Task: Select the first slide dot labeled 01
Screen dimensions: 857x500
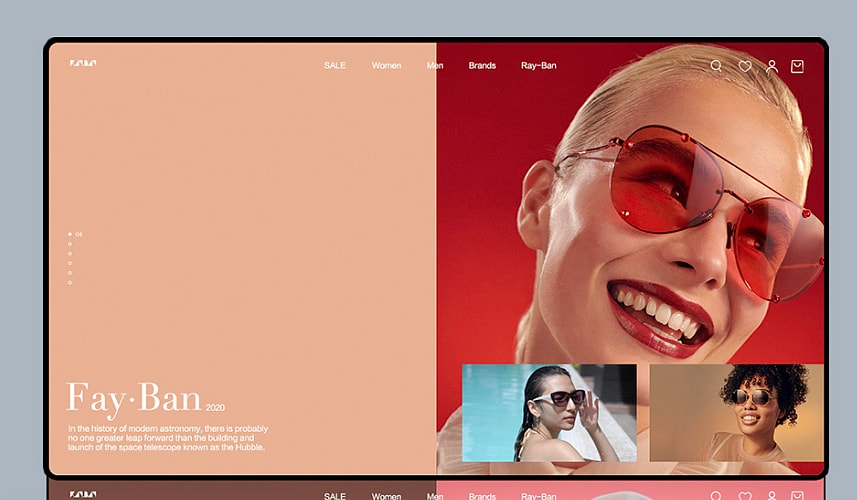Action: 70,234
